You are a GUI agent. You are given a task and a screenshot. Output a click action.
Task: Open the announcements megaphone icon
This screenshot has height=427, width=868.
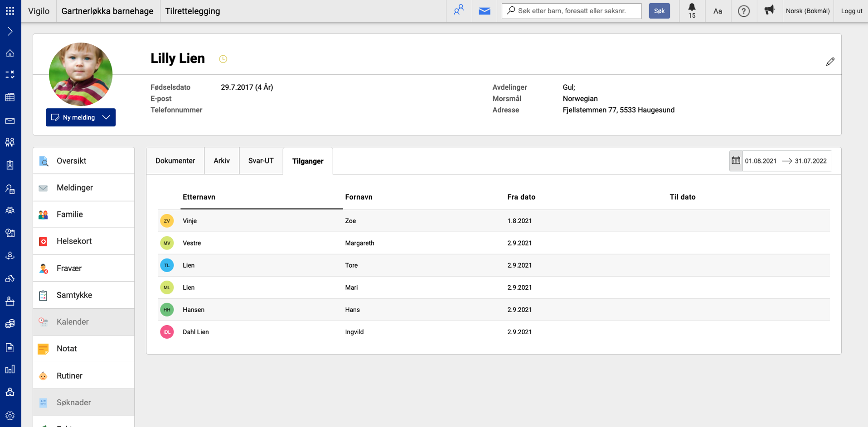coord(769,10)
